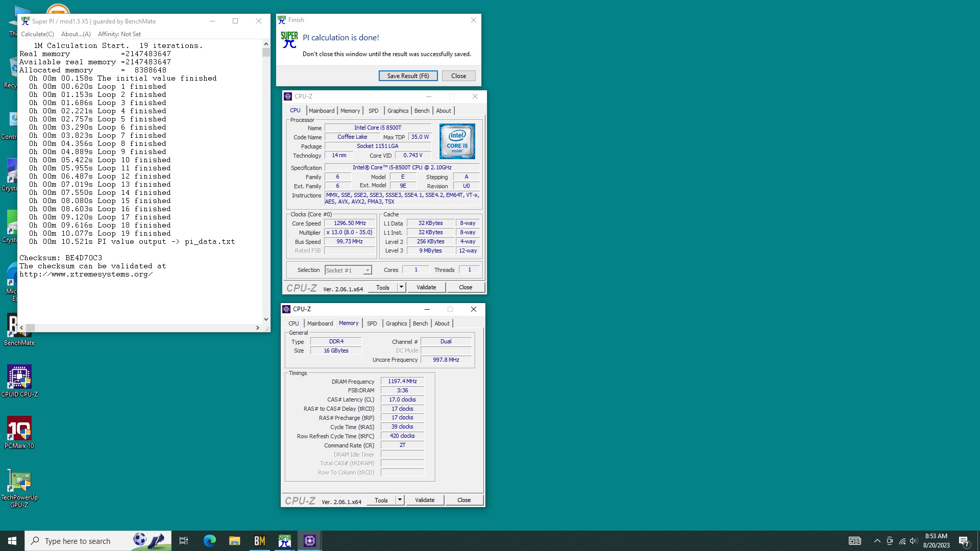The width and height of the screenshot is (980, 551).
Task: Click Tools button in lower CPU-Z
Action: pyautogui.click(x=381, y=500)
